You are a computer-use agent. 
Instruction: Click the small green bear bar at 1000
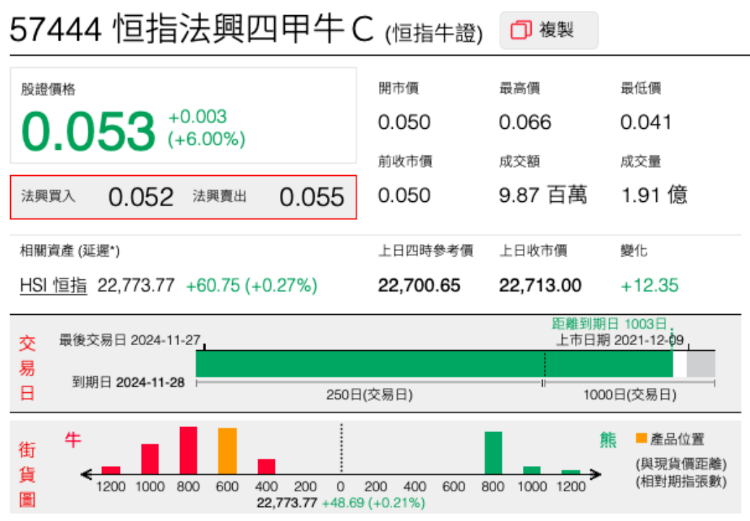(532, 470)
